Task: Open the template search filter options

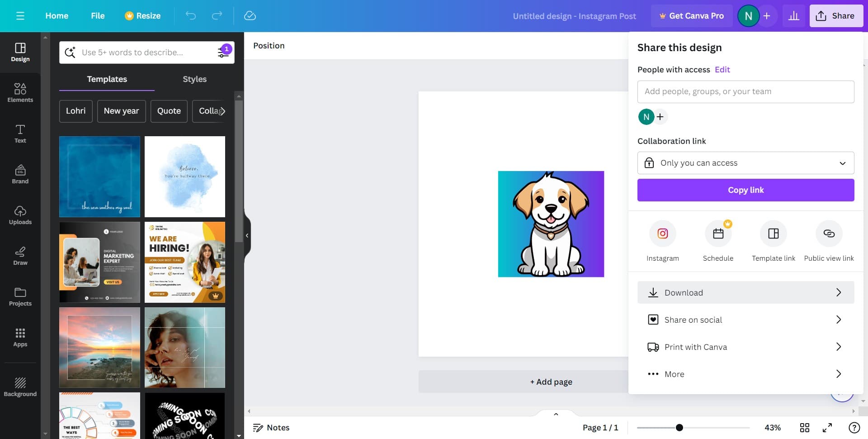Action: (224, 52)
